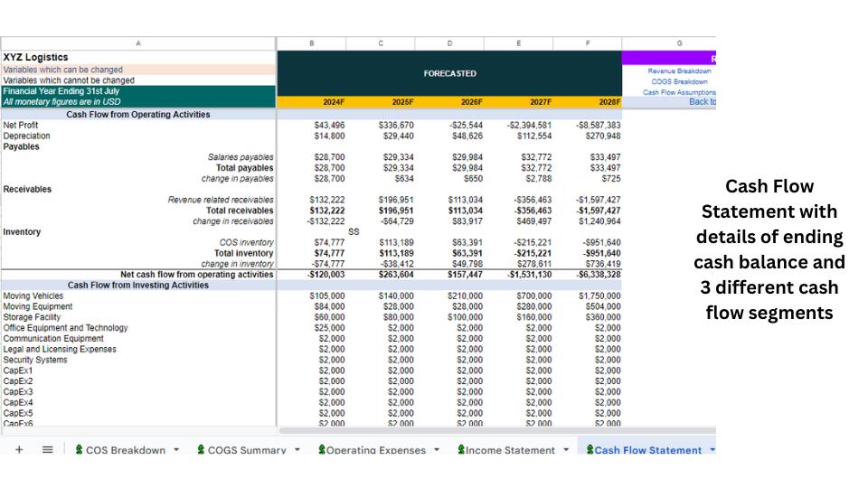Open the COGS Summary tab dropdown arrow
Image resolution: width=868 pixels, height=488 pixels.
297,449
